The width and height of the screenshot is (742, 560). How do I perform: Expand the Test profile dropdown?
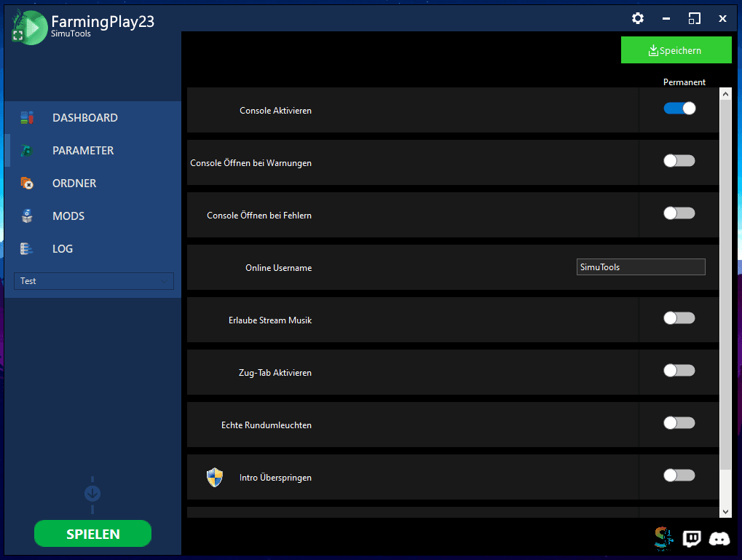[94, 280]
